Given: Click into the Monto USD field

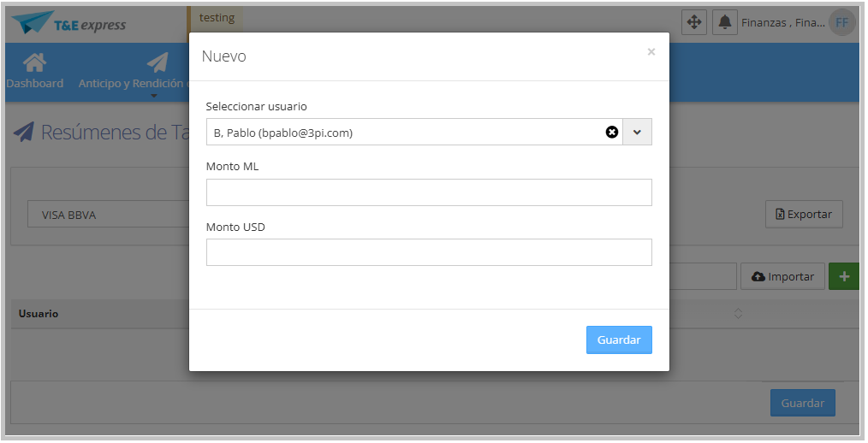Looking at the screenshot, I should point(429,252).
